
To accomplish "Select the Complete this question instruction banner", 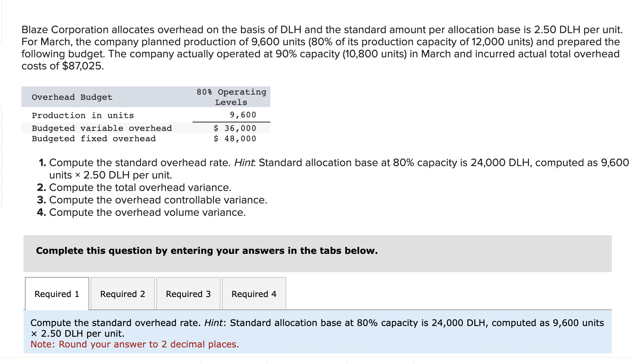I will coord(207,251).
